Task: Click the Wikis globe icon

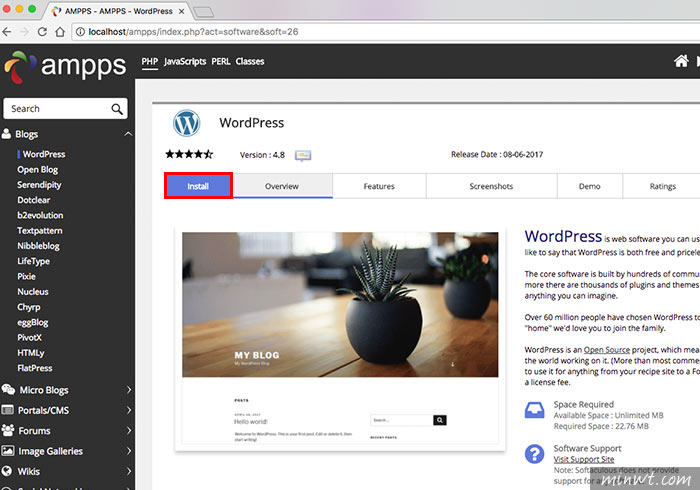Action: click(7, 471)
